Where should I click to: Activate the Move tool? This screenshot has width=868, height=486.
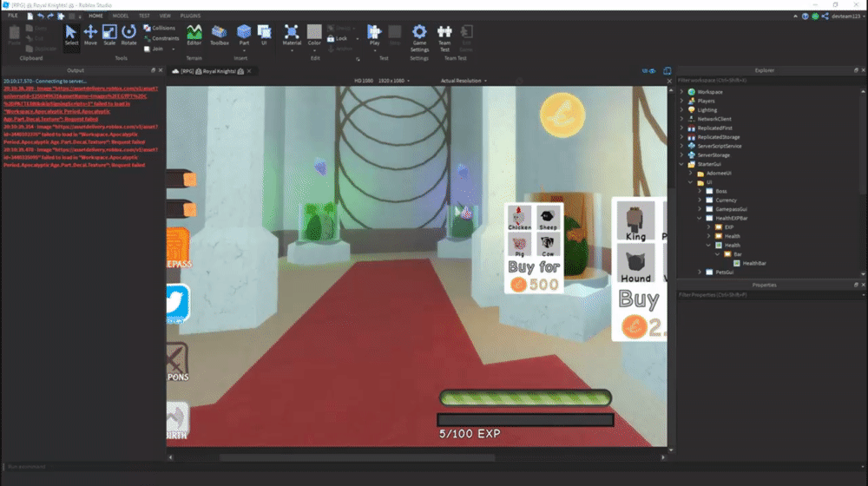tap(90, 36)
